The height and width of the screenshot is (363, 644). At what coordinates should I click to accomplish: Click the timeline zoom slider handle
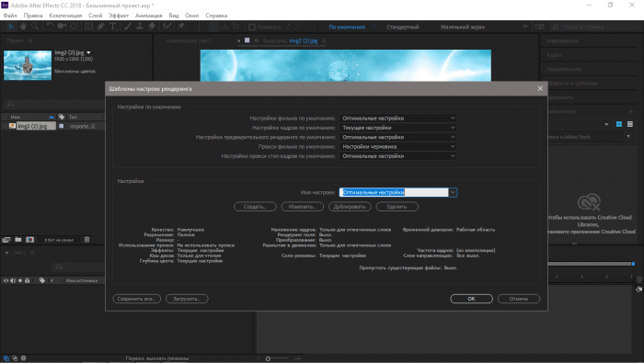coord(268,358)
